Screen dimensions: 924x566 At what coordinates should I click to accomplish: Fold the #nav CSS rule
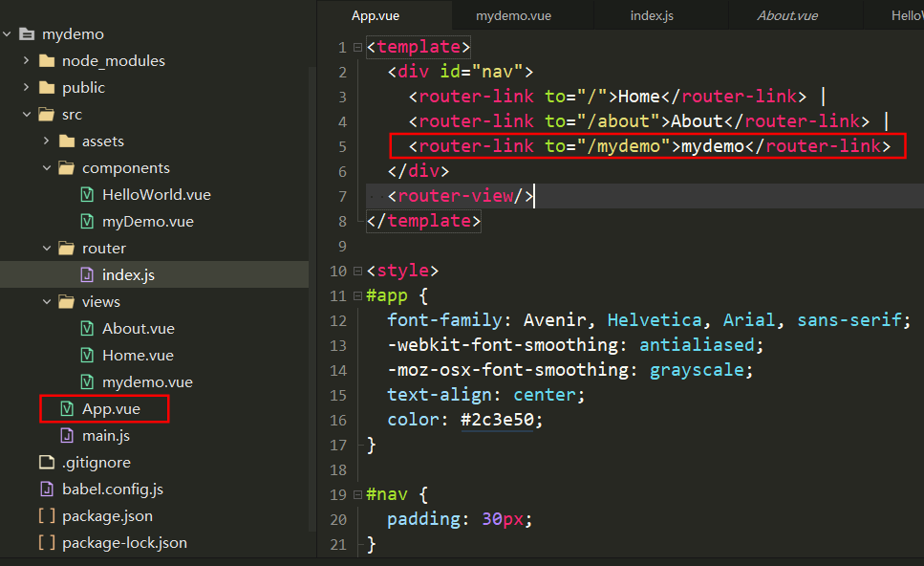click(x=357, y=494)
